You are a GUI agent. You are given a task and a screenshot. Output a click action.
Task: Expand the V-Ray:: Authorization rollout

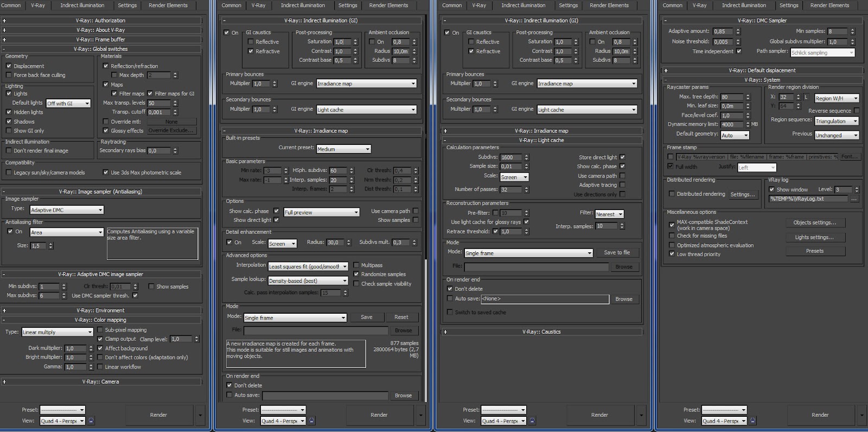[x=101, y=21]
